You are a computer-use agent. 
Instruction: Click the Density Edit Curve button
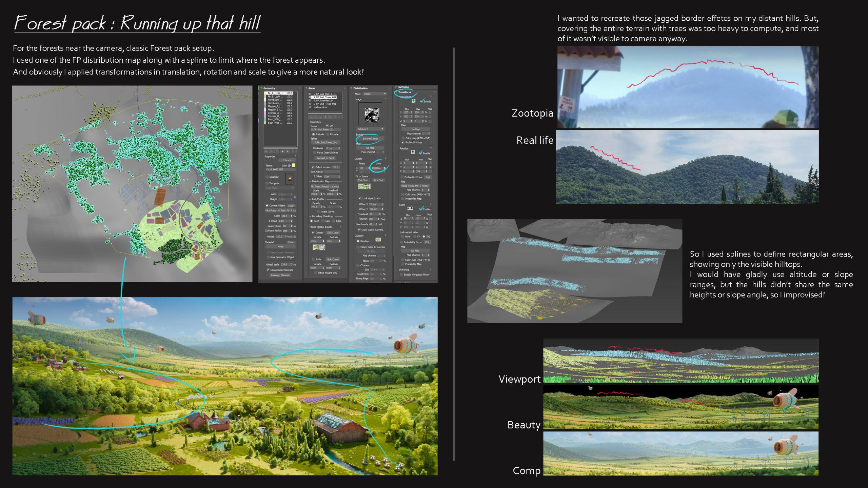point(333,232)
